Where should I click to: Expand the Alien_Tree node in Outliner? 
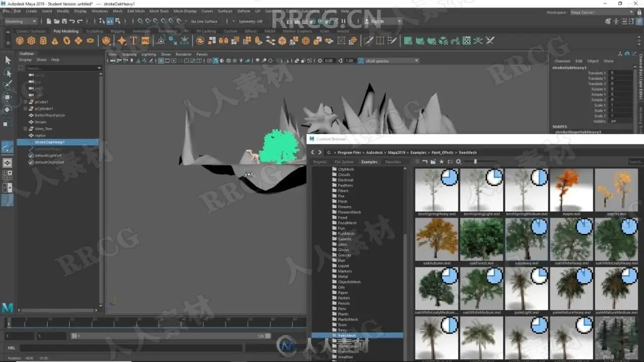coord(26,129)
